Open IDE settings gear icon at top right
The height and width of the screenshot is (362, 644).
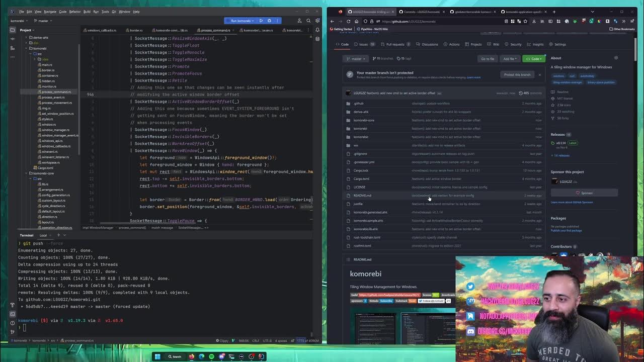coord(317,21)
